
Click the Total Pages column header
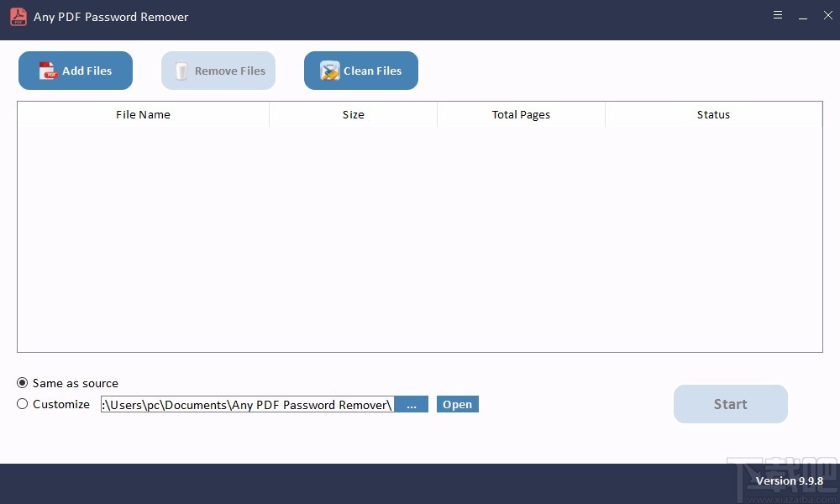521,114
